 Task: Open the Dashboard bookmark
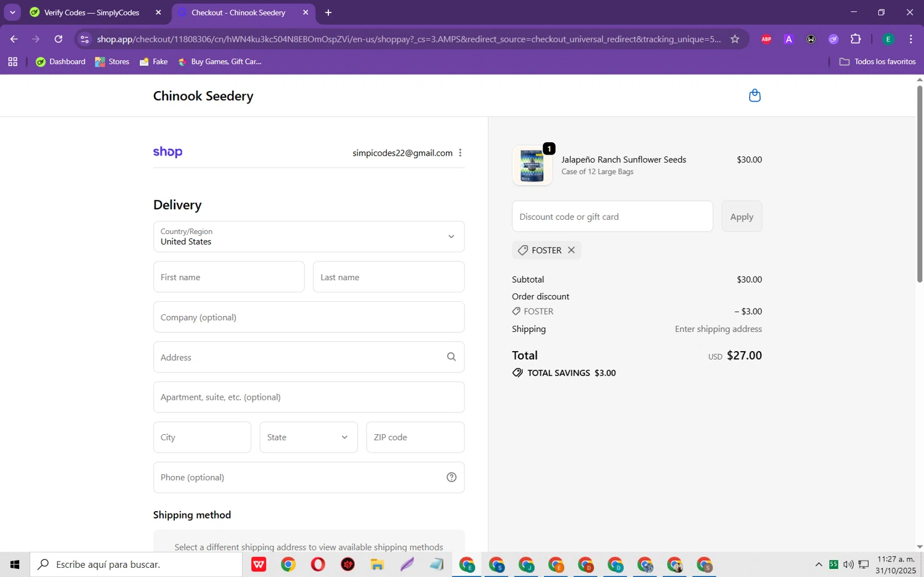tap(61, 62)
